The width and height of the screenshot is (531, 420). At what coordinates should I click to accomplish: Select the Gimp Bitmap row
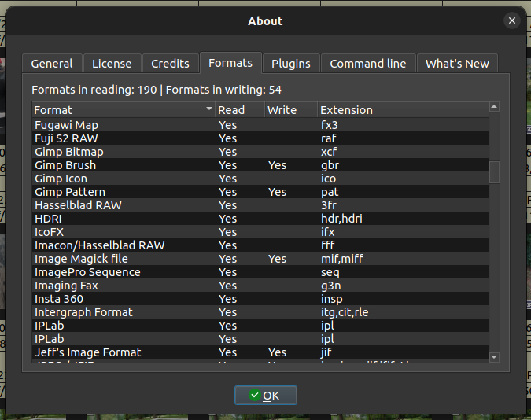coord(260,152)
